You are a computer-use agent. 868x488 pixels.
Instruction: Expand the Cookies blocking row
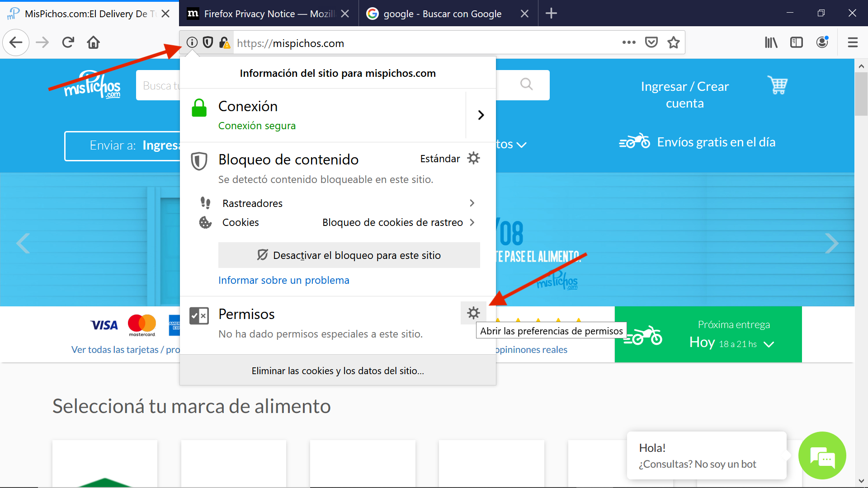click(472, 222)
